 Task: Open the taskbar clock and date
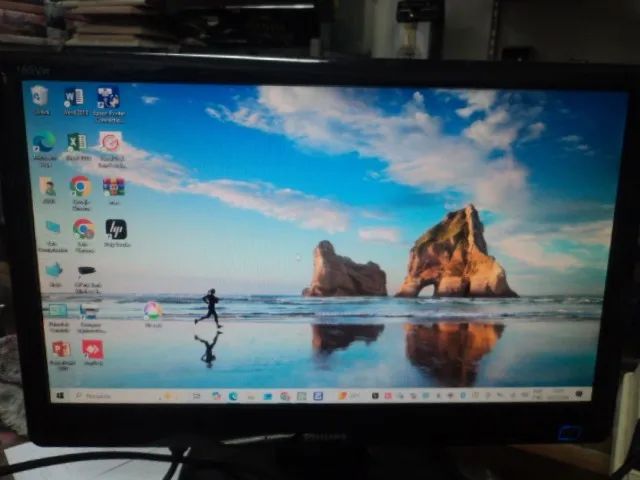557,394
